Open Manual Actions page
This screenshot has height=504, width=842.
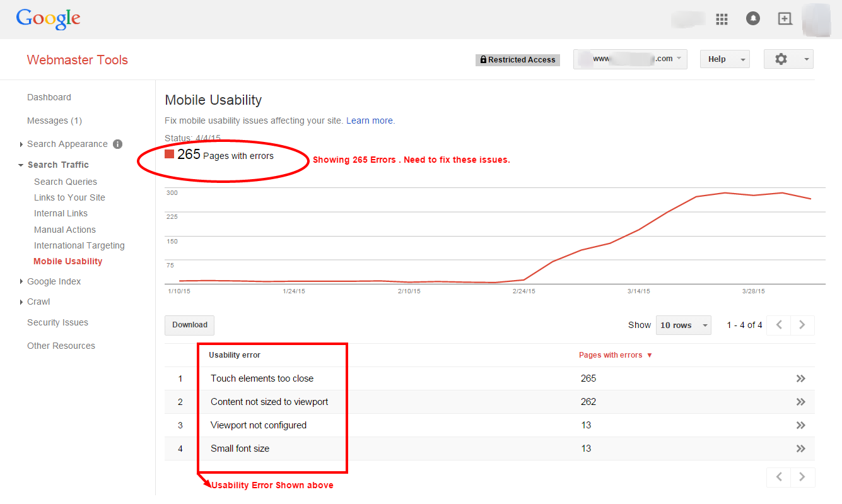pyautogui.click(x=65, y=230)
